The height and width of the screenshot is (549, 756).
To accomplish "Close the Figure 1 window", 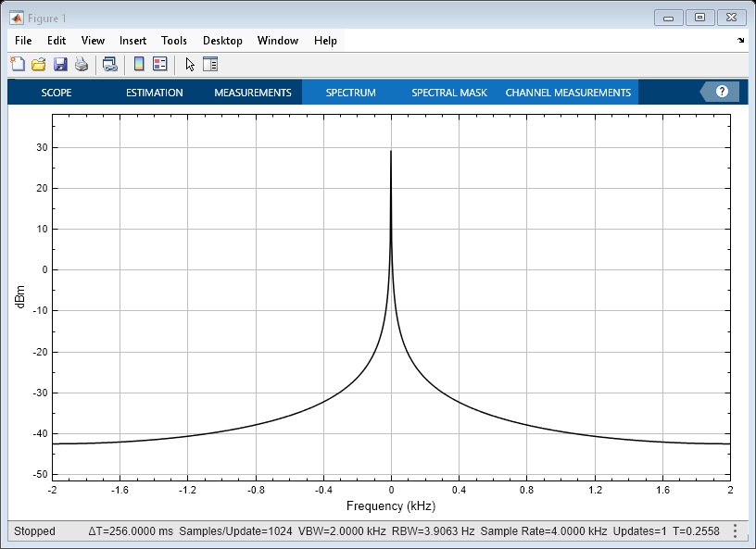I will [x=731, y=18].
